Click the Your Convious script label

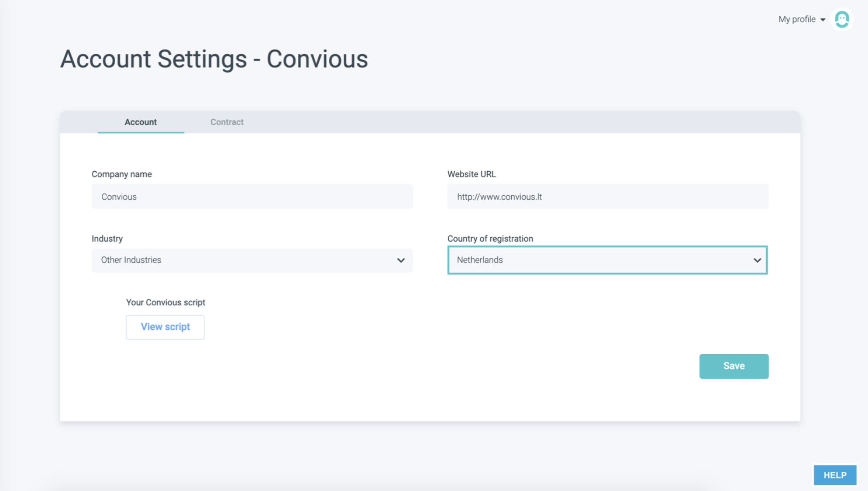[x=165, y=302]
